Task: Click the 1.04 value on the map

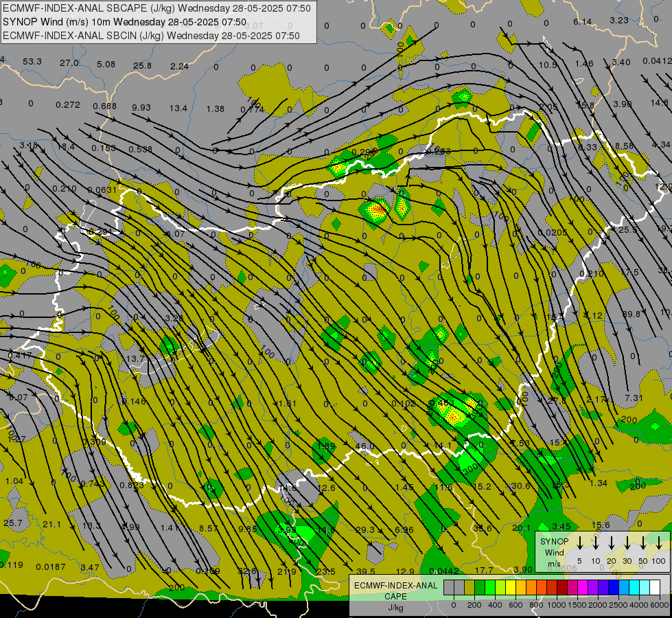Action: coord(14,481)
